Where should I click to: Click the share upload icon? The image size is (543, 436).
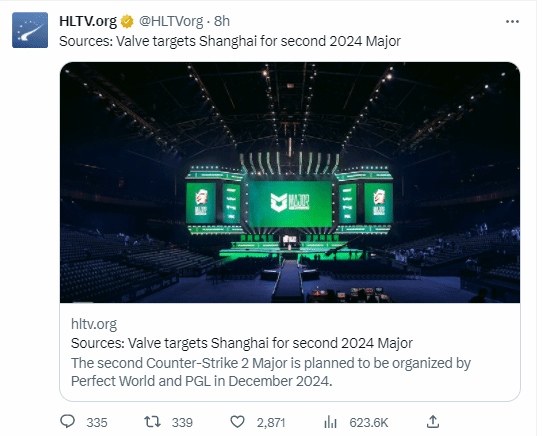tap(433, 421)
